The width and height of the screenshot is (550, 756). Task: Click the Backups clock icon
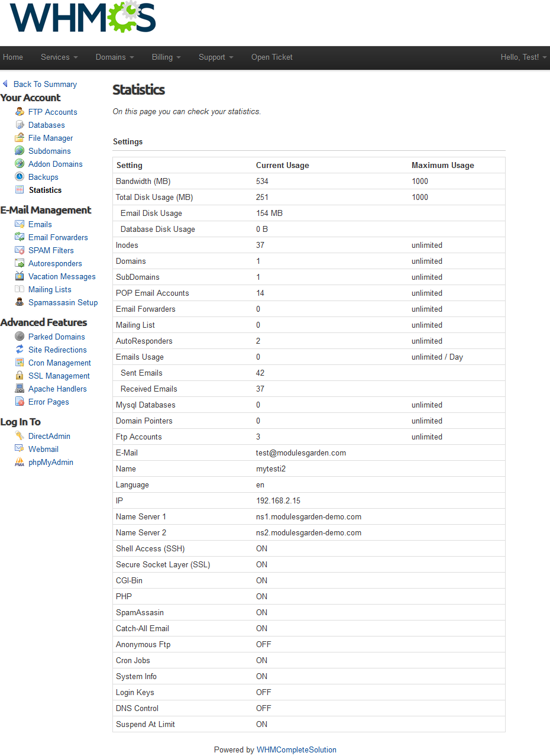20,177
